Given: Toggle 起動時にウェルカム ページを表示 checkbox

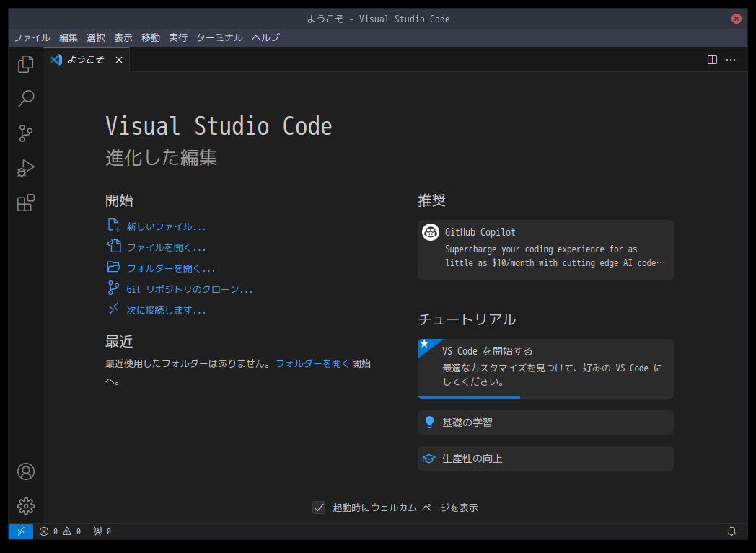Looking at the screenshot, I should click(319, 508).
